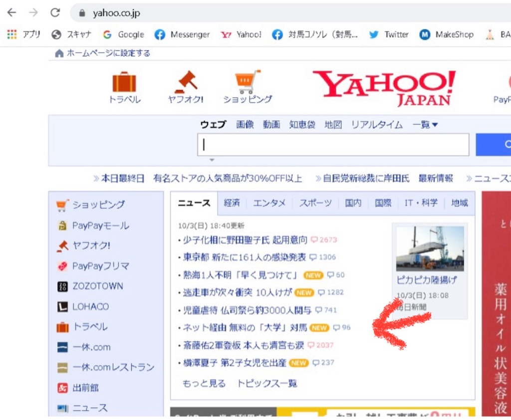Open ZOZOTOWN in left sidebar
Image resolution: width=511 pixels, height=420 pixels.
pyautogui.click(x=90, y=286)
